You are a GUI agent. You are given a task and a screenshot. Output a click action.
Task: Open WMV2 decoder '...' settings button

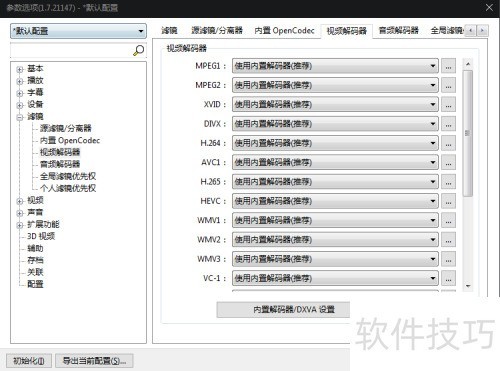coord(448,240)
